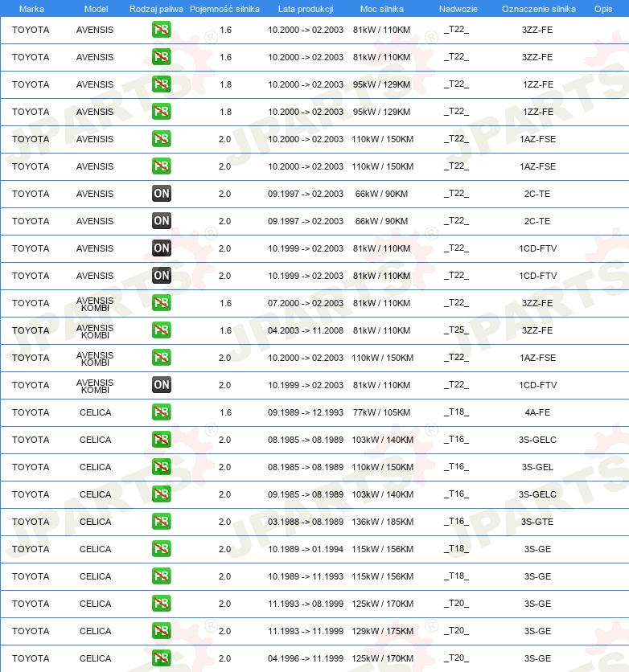The height and width of the screenshot is (672, 629).
Task: Click the Lata produkcji column header
Action: click(x=306, y=9)
